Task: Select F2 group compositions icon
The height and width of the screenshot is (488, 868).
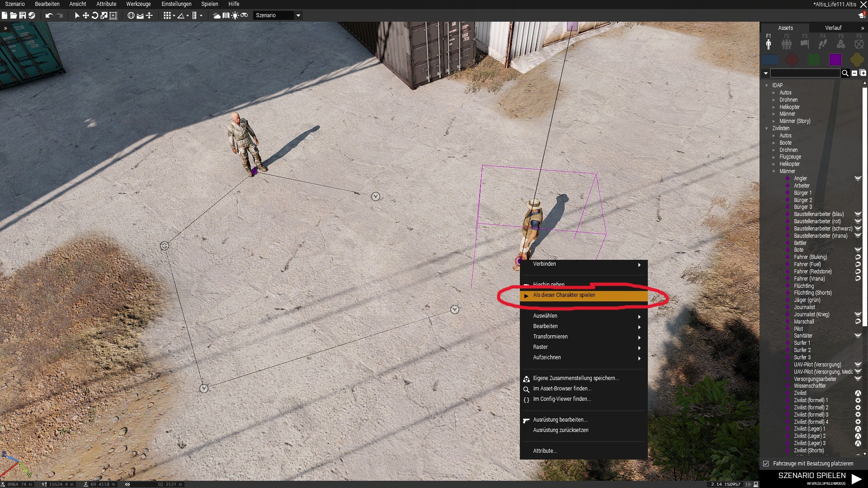Action: click(787, 44)
